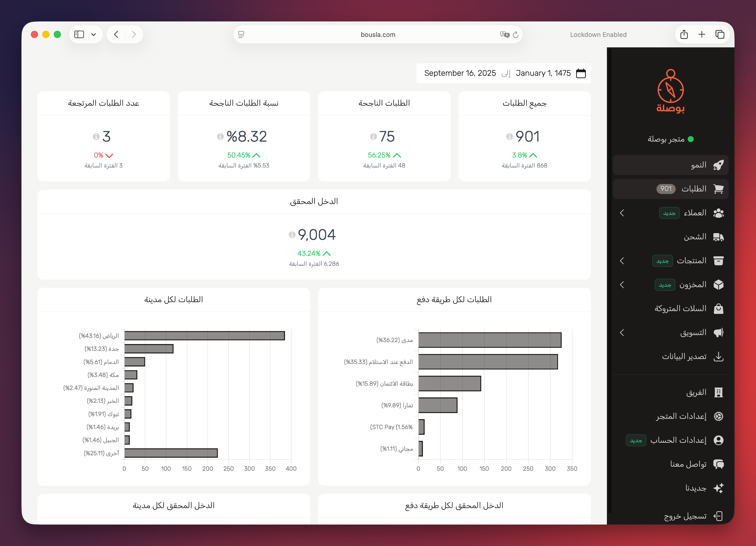Viewport: 756px width, 546px height.
Task: Click the bousla.com address bar field
Action: (378, 35)
